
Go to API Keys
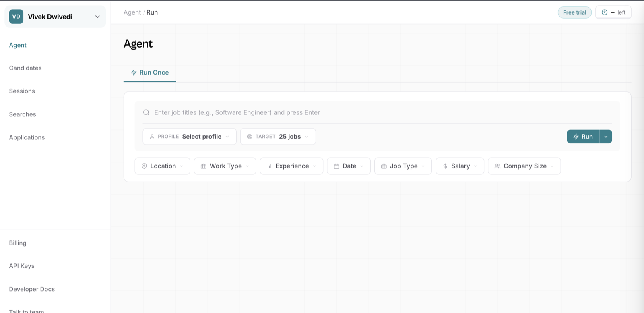[x=22, y=266]
